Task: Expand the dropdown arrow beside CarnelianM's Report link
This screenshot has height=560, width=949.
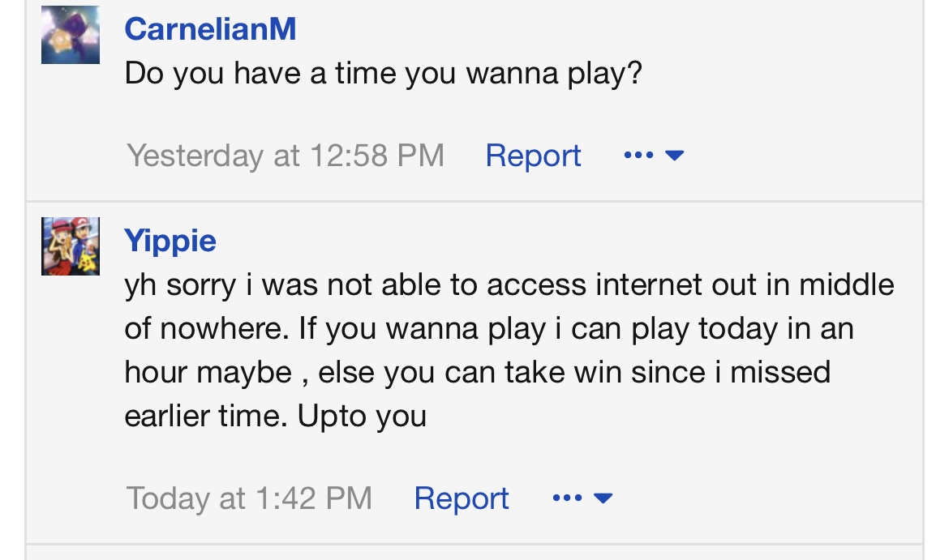Action: (675, 155)
